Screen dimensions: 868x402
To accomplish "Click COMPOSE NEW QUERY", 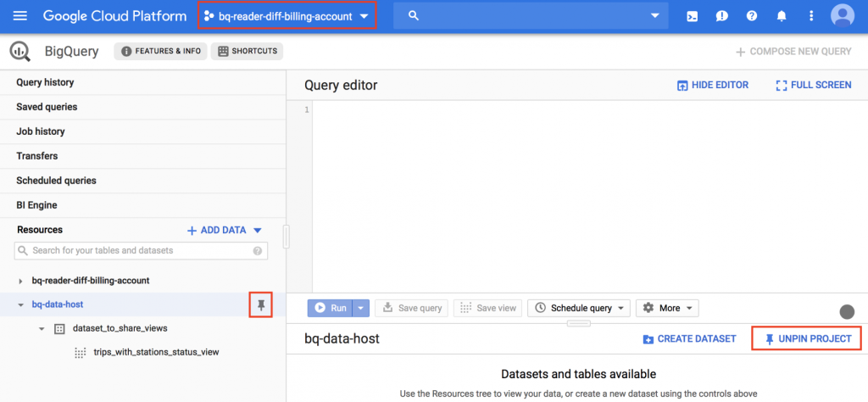I will point(793,52).
